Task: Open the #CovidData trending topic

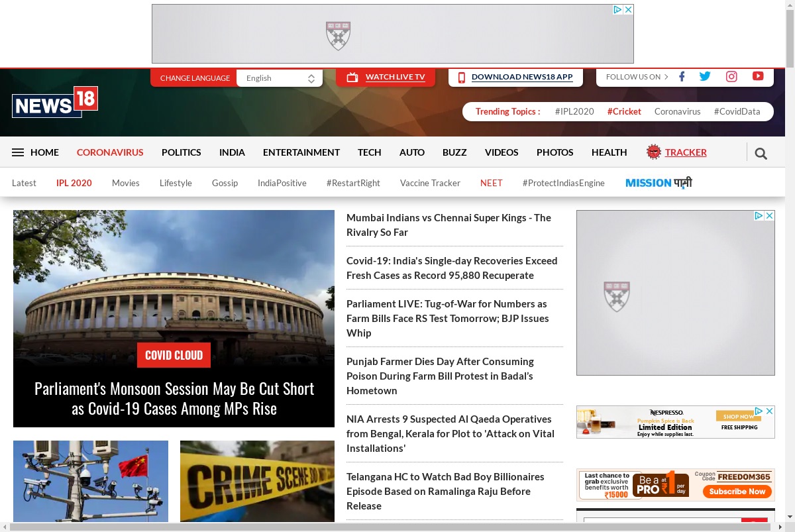Action: [x=737, y=111]
